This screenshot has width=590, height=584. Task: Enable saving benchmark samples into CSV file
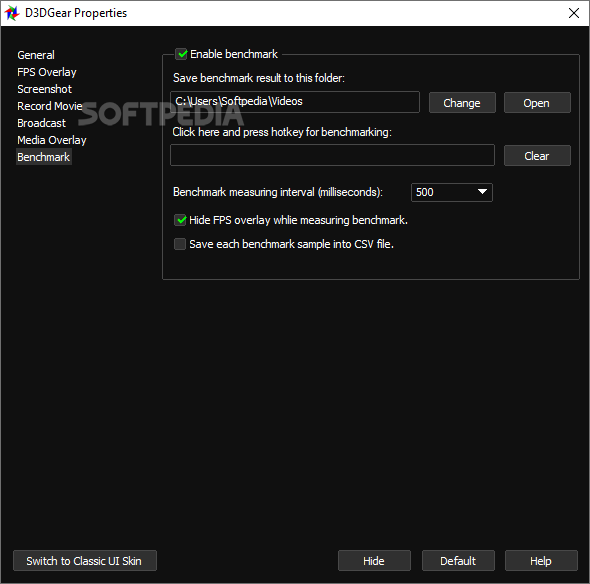tap(180, 244)
